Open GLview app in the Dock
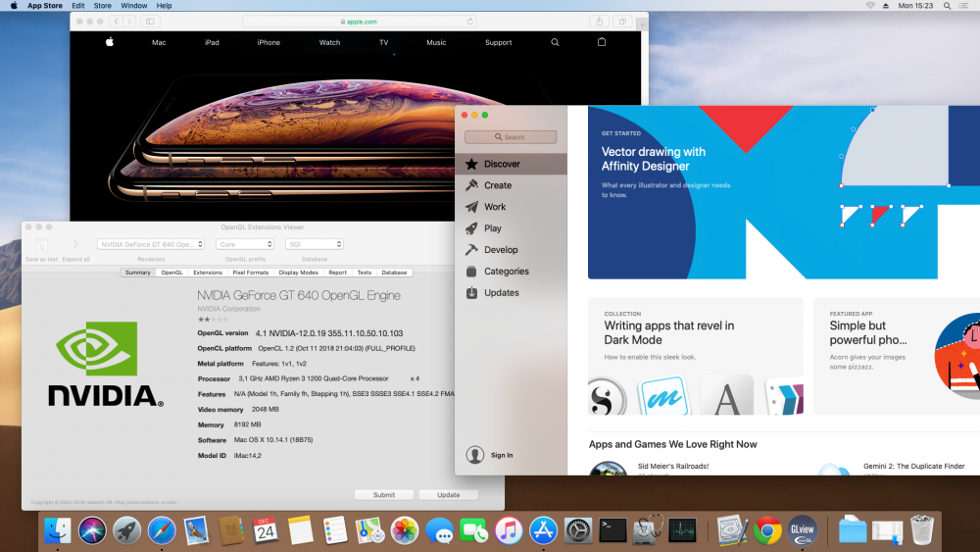 (x=802, y=531)
